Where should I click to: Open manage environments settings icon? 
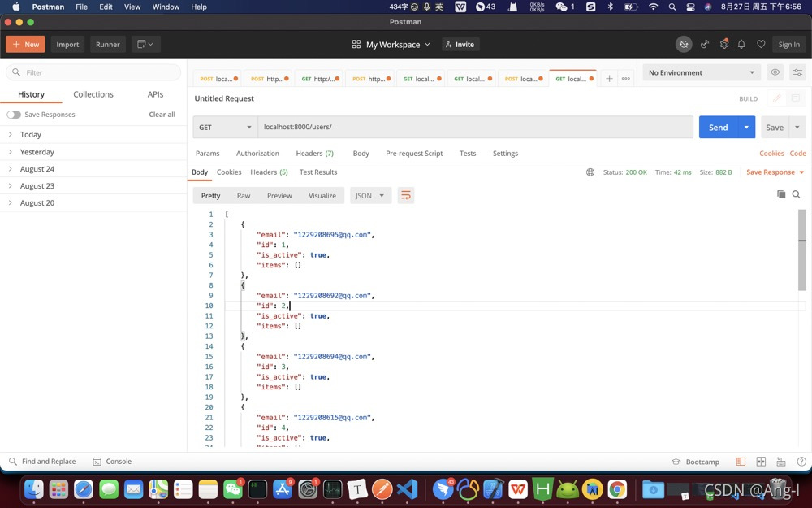797,72
